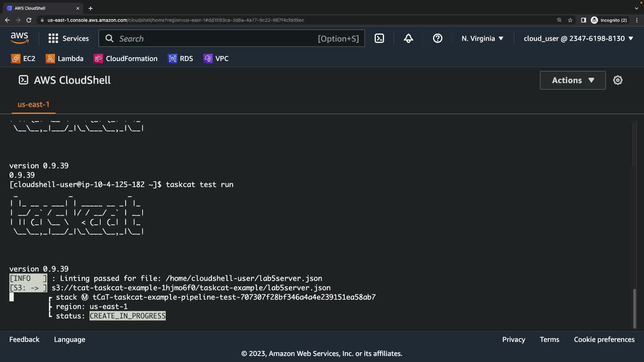Open the notifications bell
Image resolution: width=644 pixels, height=362 pixels.
(x=408, y=38)
